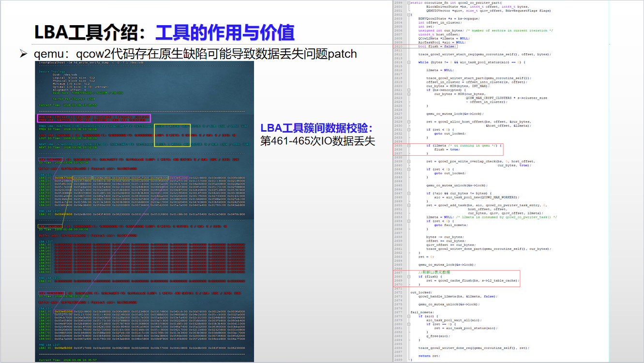Click the blue heading 'LBA工具簇间数据校验:'
The image size is (644, 363).
point(316,128)
